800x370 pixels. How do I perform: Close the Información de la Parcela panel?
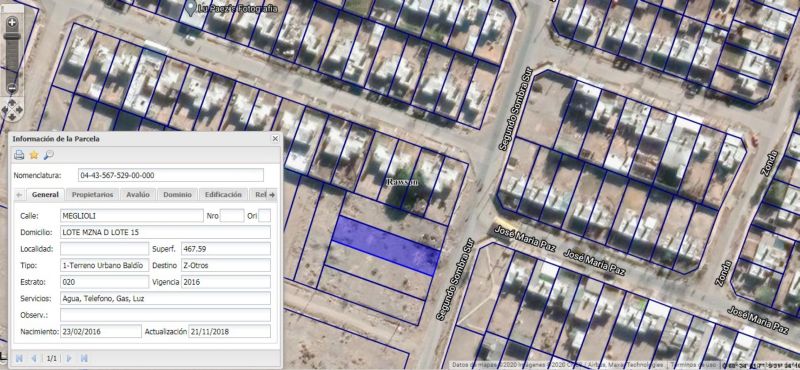(x=275, y=139)
